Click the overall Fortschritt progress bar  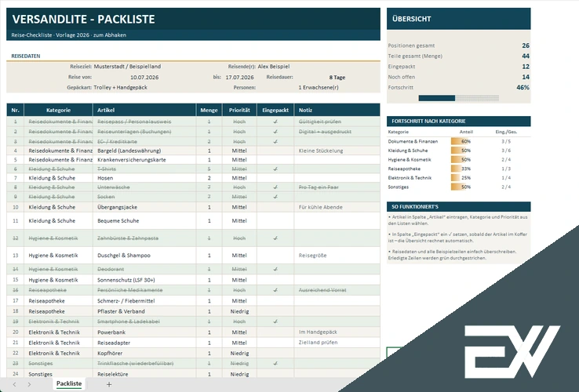coord(459,98)
